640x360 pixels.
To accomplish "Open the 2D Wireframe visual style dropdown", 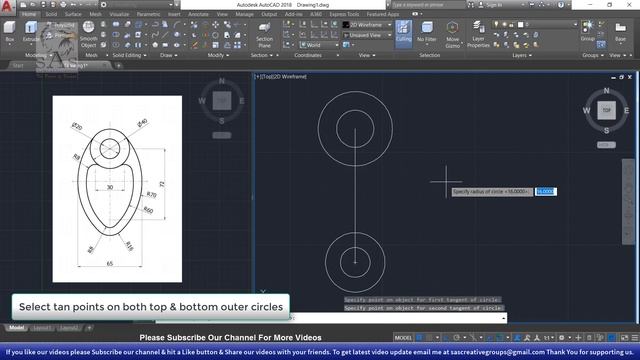I will coord(367,25).
